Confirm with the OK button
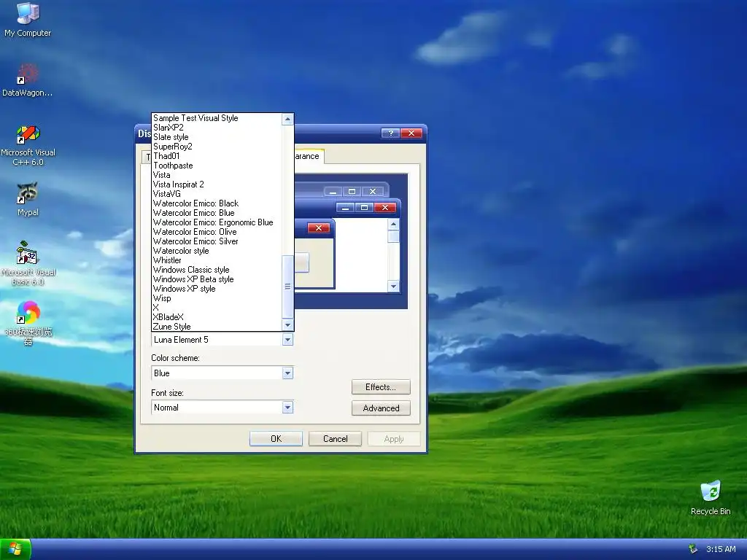Image resolution: width=747 pixels, height=560 pixels. click(x=276, y=438)
